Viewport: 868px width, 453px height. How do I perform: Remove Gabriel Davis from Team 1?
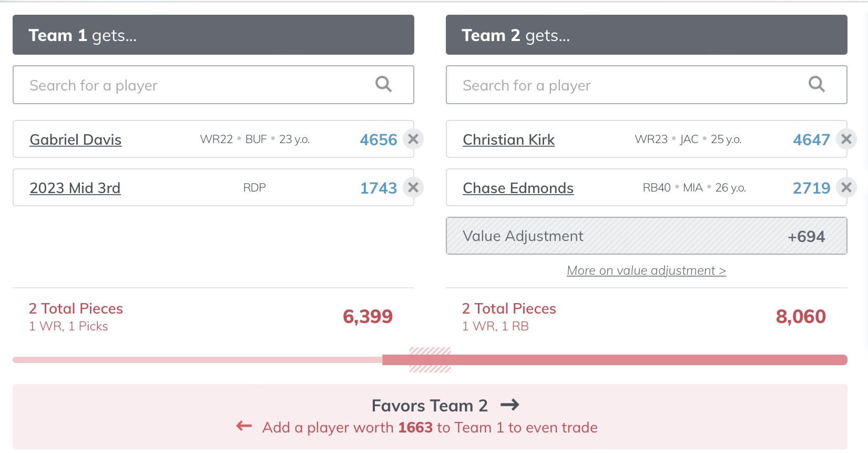point(413,139)
